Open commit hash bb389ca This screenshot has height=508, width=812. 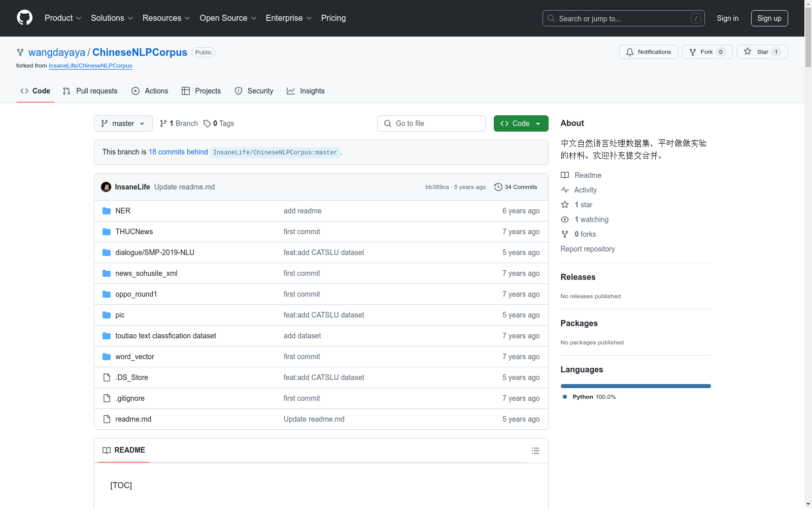pyautogui.click(x=437, y=187)
